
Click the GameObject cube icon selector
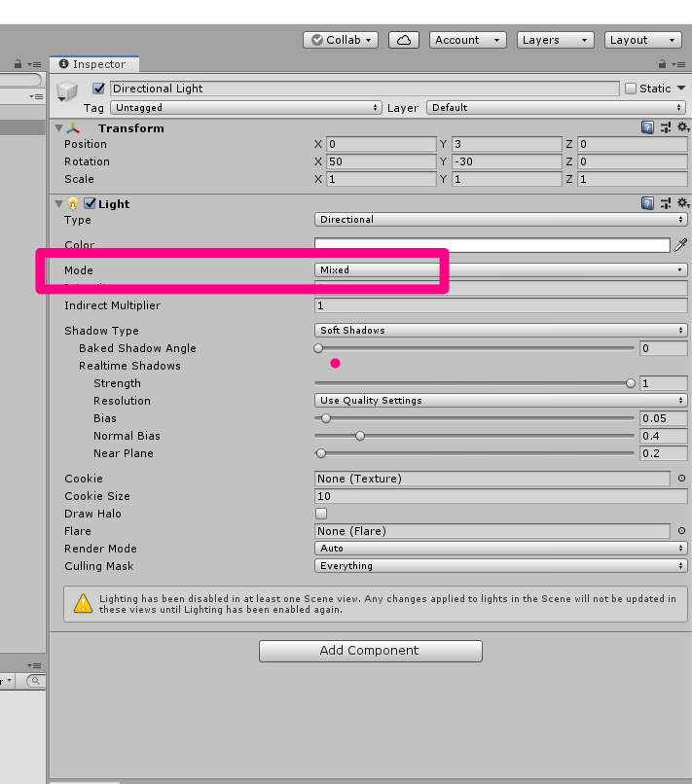[x=67, y=91]
